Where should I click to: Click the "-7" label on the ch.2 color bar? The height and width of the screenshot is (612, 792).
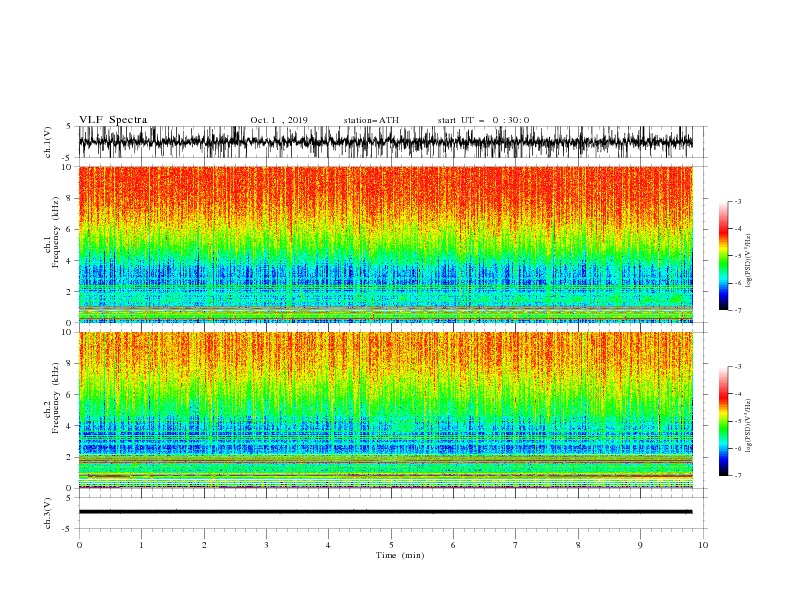pos(738,476)
